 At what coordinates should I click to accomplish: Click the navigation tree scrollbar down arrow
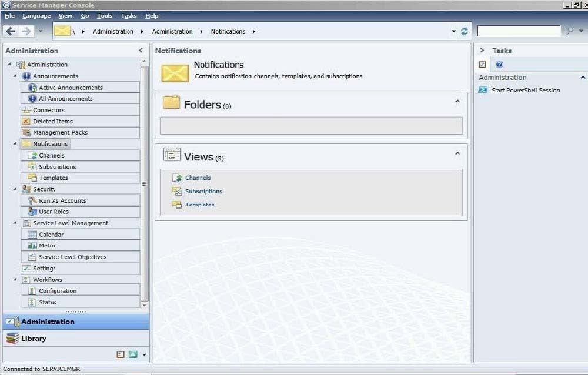145,305
